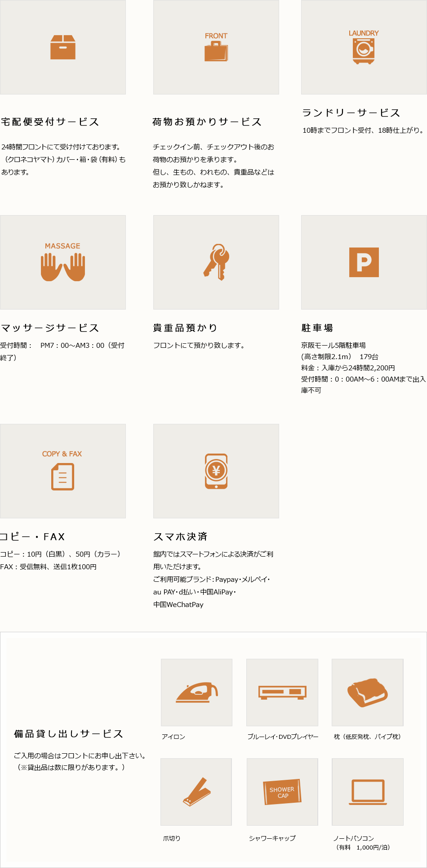Click the nail clipper icon
The image size is (427, 868).
197,792
